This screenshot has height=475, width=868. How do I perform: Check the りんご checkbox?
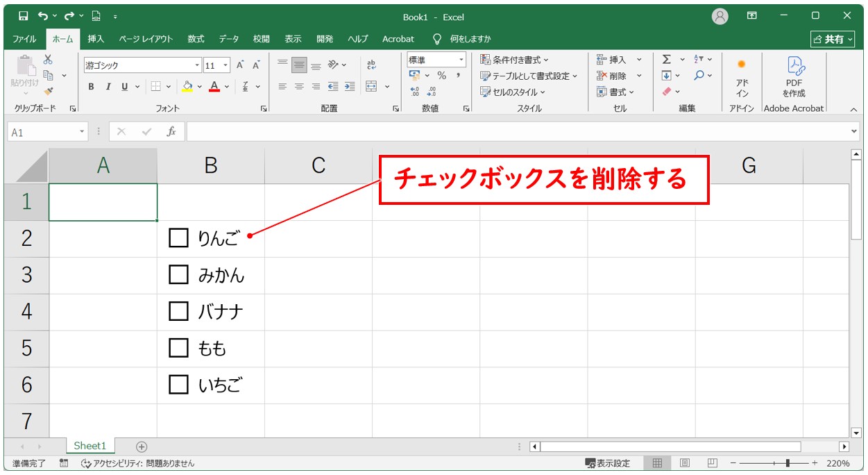pos(179,239)
